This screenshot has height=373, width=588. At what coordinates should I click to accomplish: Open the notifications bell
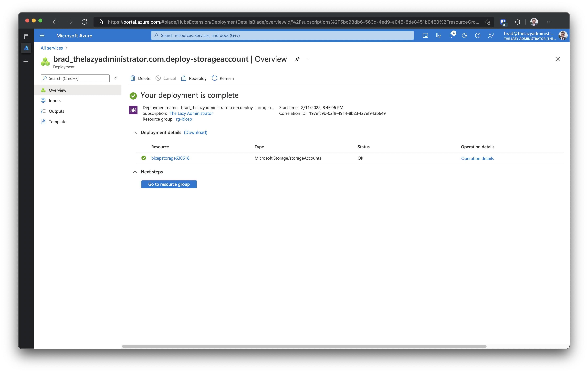451,36
